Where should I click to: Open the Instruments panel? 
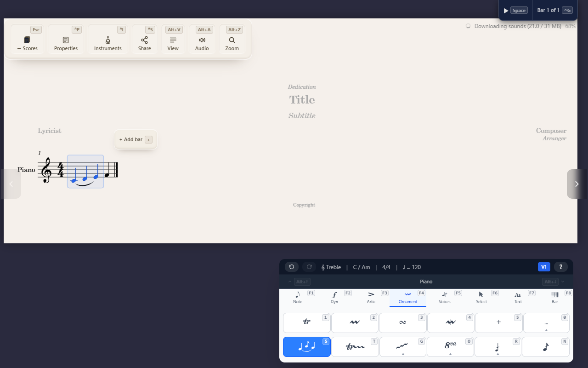pyautogui.click(x=108, y=40)
